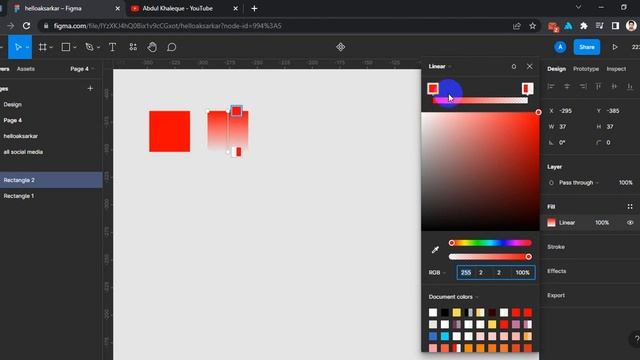Bookmark this page star icon
Image resolution: width=640 pixels, height=360 pixels.
[x=532, y=26]
